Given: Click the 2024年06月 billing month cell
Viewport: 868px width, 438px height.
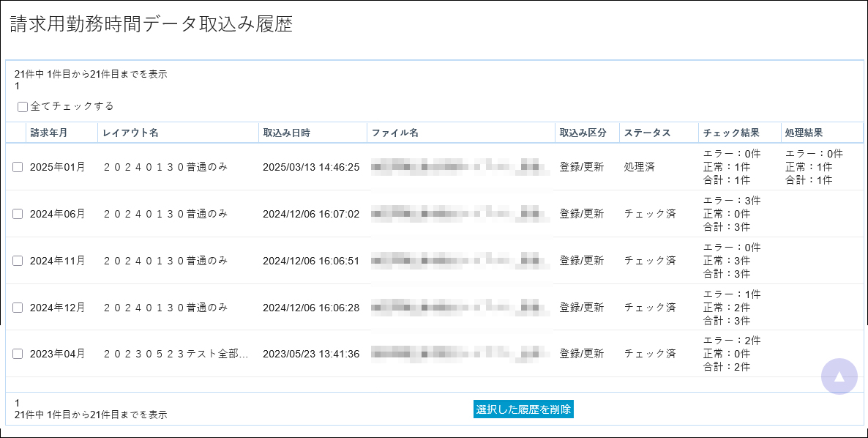Looking at the screenshot, I should (58, 214).
